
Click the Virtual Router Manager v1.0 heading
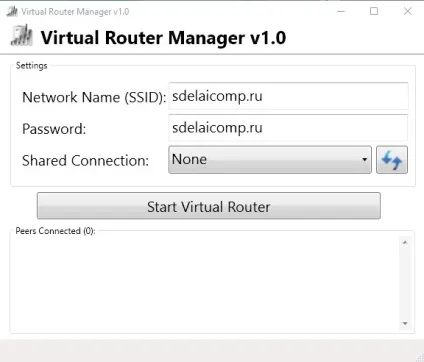click(x=163, y=37)
